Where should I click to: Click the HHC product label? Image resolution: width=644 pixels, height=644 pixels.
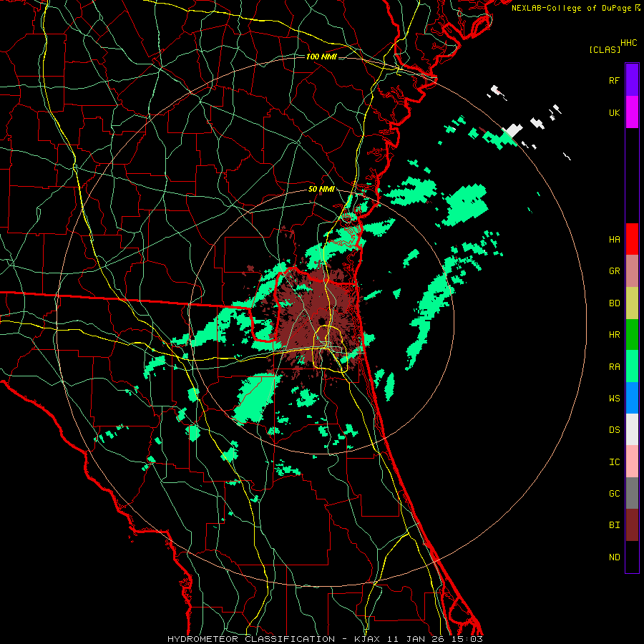coord(628,43)
